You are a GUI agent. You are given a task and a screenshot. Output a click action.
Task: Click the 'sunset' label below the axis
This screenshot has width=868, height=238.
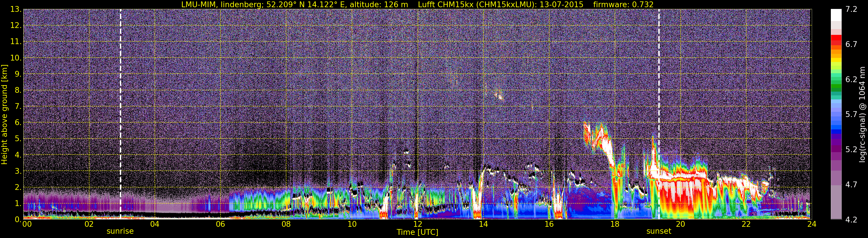click(659, 231)
